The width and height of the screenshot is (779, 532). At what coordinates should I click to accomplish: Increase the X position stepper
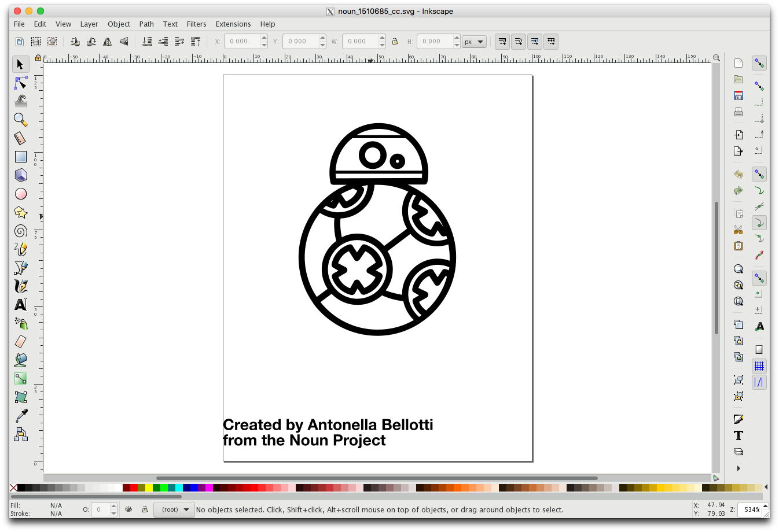[264, 38]
